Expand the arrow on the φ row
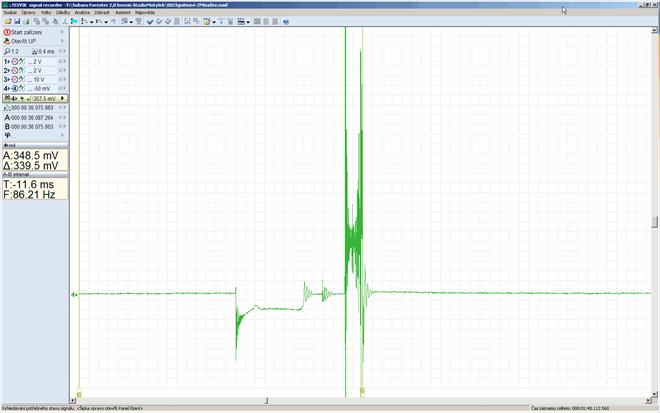The width and height of the screenshot is (660, 413). coord(62,135)
